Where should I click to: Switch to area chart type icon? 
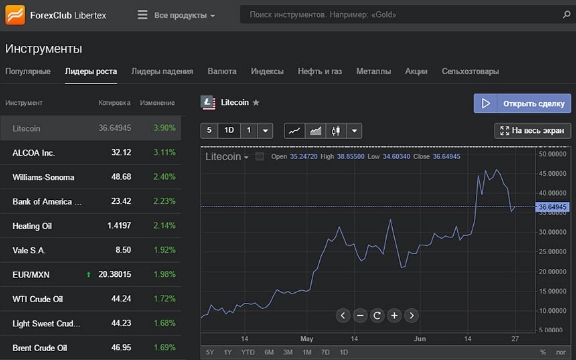coord(315,131)
